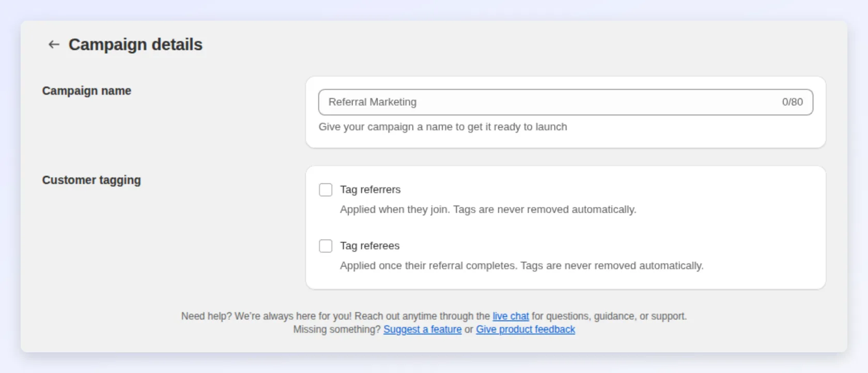
Task: Click the 0/80 character counter
Action: (792, 102)
